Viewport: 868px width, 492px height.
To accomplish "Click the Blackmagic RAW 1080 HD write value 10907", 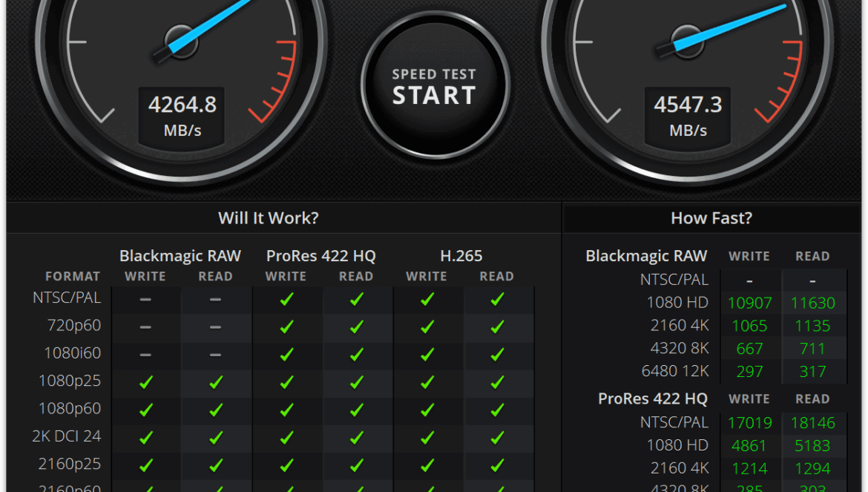I will pos(749,304).
